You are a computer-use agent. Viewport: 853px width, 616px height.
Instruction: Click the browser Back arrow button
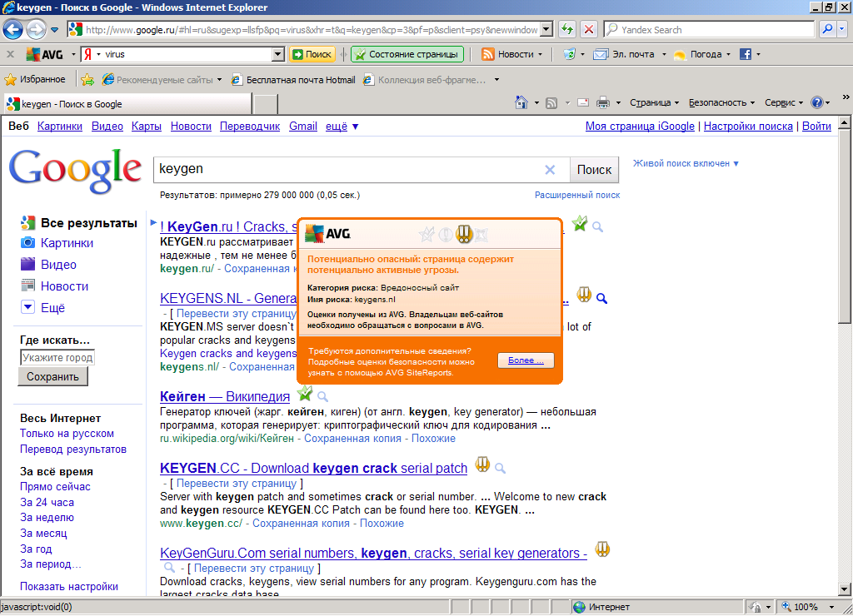click(x=12, y=29)
